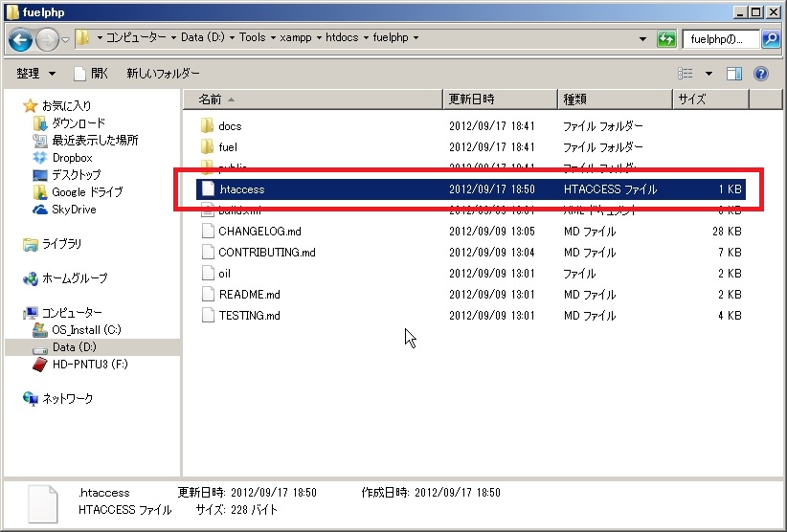Open the view options dropdown arrow
This screenshot has width=787, height=532.
[708, 74]
